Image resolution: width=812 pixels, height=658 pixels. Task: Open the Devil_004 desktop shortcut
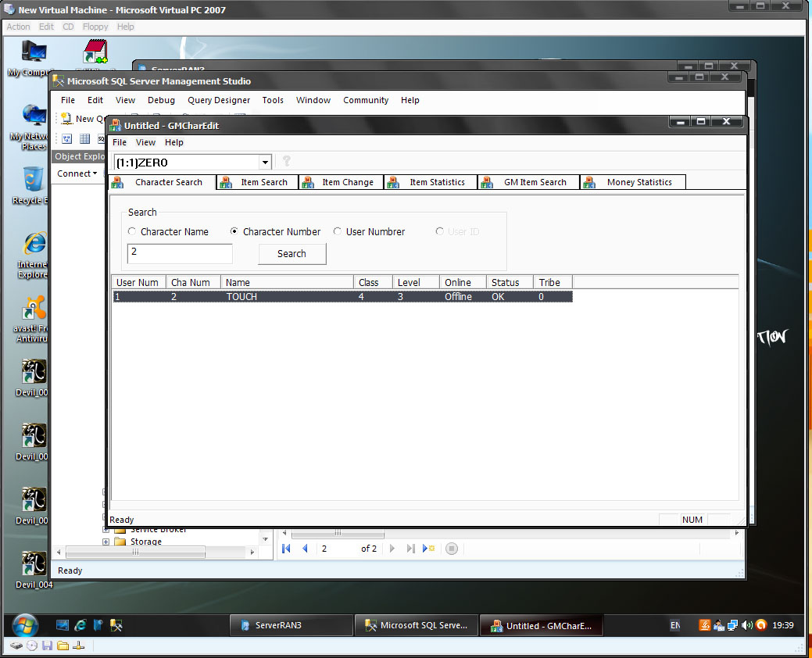point(34,569)
